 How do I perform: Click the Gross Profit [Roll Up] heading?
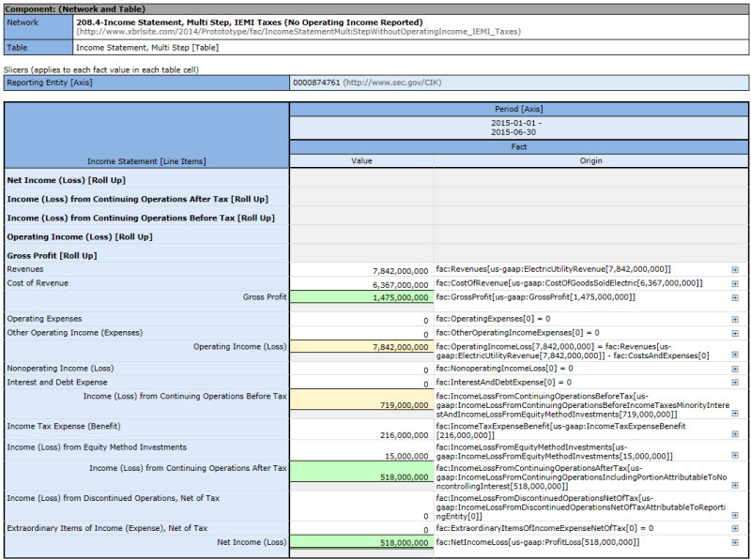(x=52, y=255)
